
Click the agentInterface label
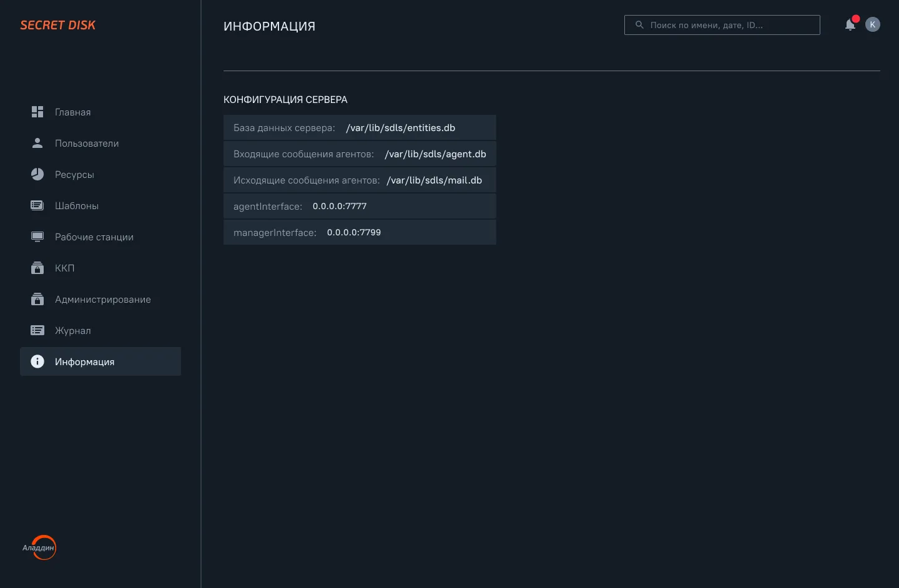tap(268, 207)
